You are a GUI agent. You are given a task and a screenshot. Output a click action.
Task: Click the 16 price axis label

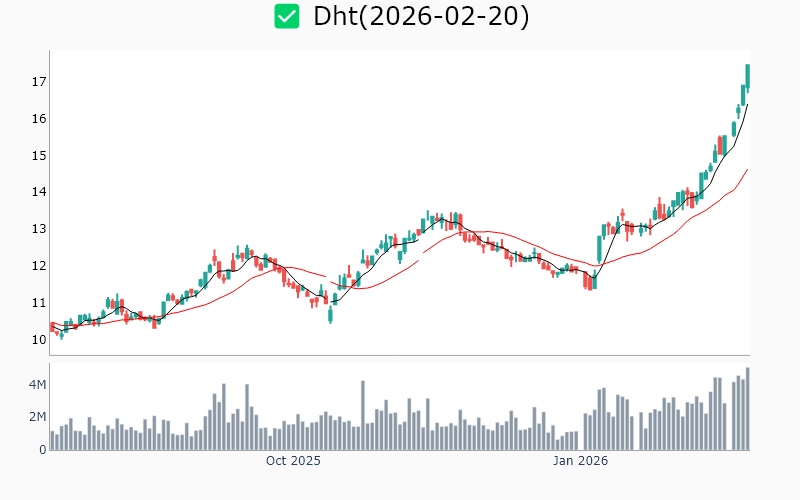coord(38,119)
